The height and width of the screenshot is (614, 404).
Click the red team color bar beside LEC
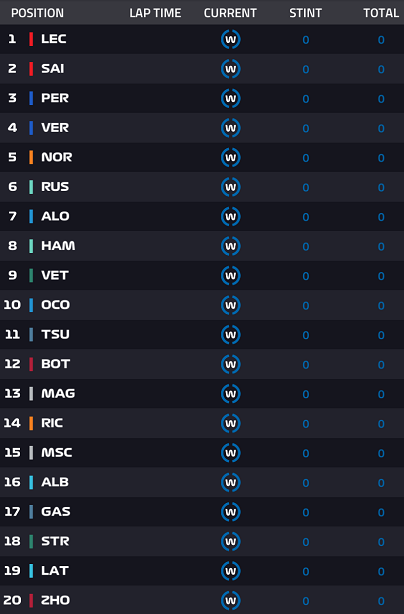coord(31,39)
